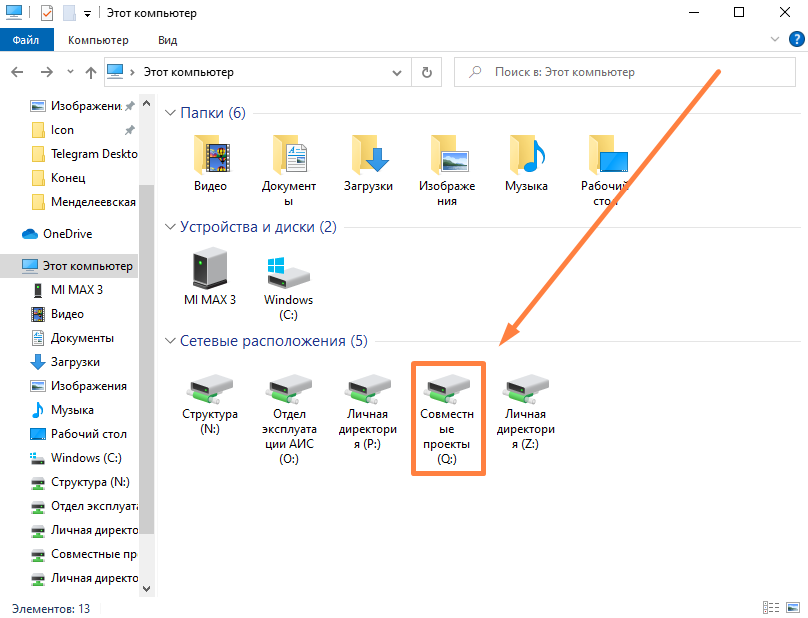Collapse the Устройства и диски section
808x618 pixels.
point(171,227)
